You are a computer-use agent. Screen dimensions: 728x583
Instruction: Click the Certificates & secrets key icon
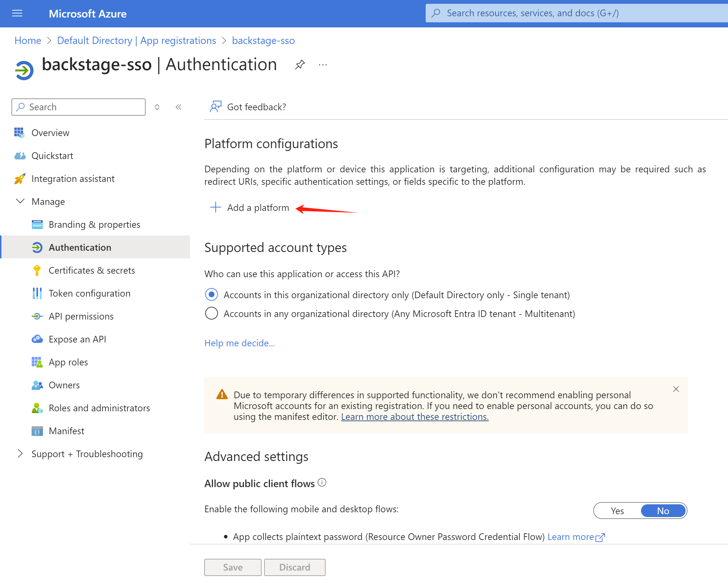pyautogui.click(x=37, y=270)
